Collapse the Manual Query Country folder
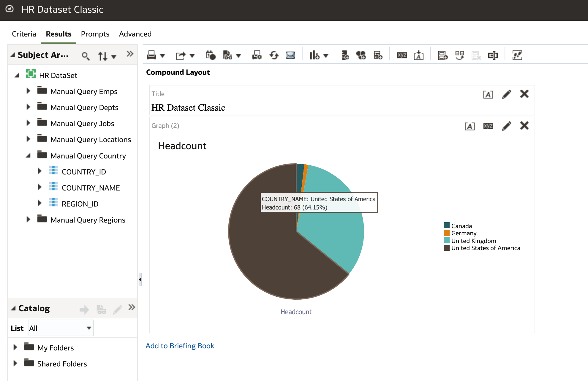Screen dimensions: 588x381 click(29, 155)
